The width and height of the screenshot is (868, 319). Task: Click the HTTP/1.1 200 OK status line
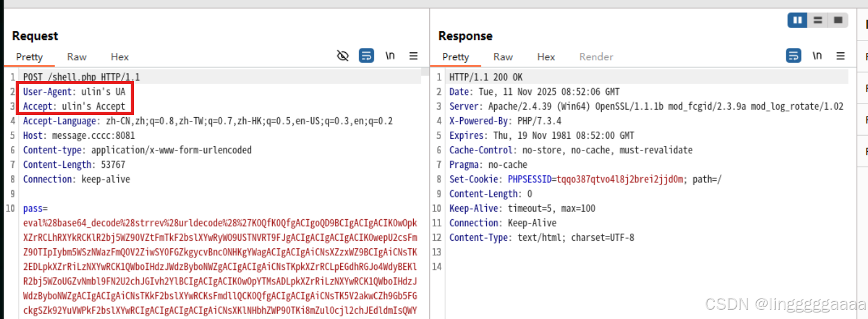point(486,77)
